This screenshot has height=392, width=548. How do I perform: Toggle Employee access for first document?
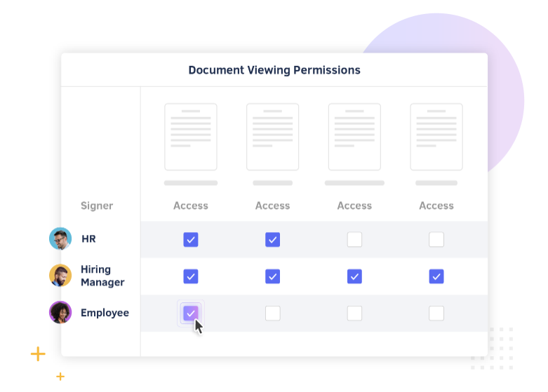(191, 313)
